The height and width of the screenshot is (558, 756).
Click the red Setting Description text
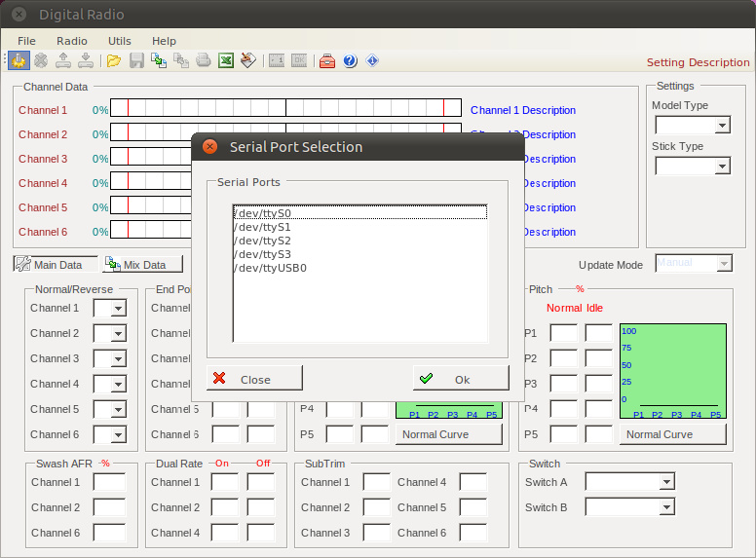pos(698,62)
